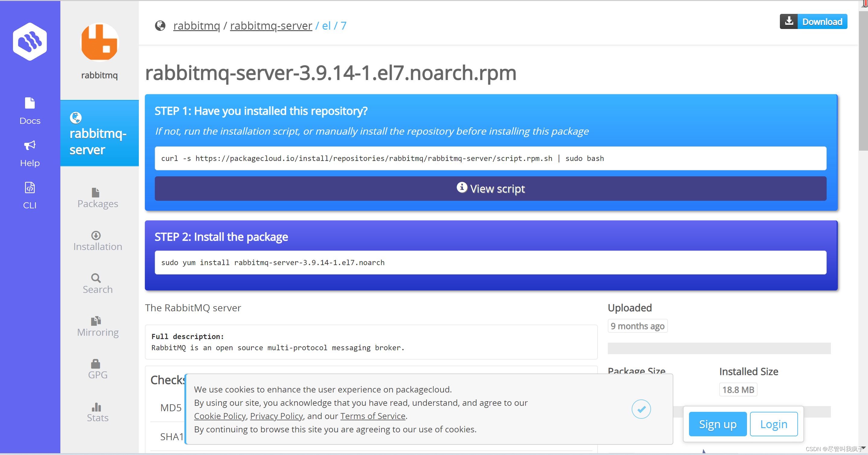Screen dimensions: 868x455
Task: Open the Cookie Policy link
Action: pyautogui.click(x=220, y=416)
